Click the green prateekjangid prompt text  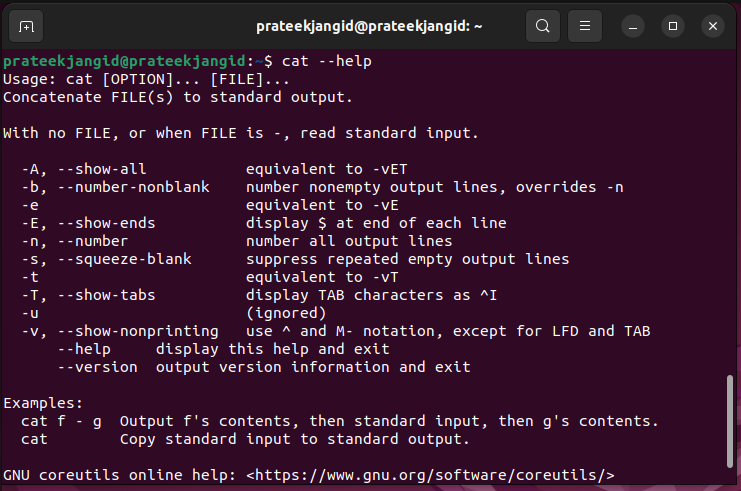[124, 61]
